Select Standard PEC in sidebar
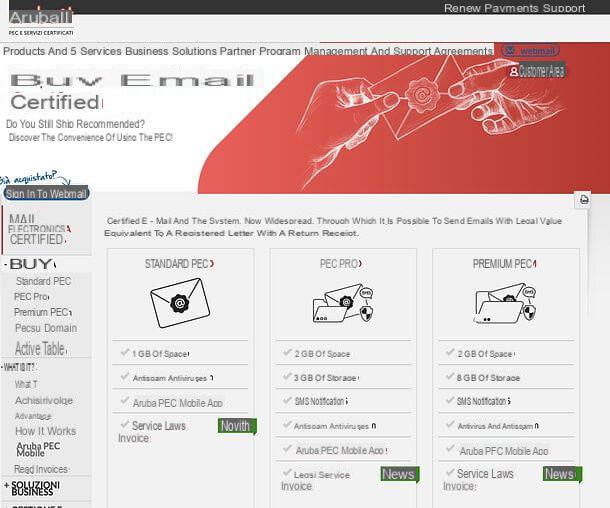This screenshot has width=610, height=508. coord(44,281)
